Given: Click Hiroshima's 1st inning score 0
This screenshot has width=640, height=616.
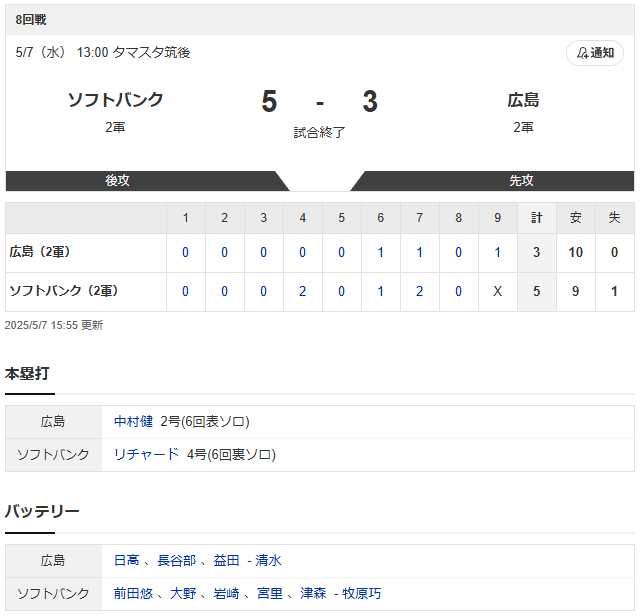Looking at the screenshot, I should (185, 252).
